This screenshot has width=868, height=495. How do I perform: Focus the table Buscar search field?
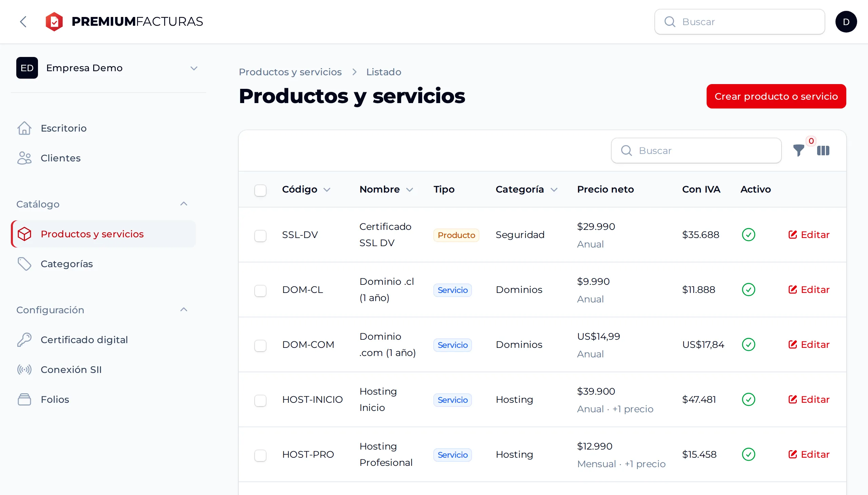coord(696,150)
